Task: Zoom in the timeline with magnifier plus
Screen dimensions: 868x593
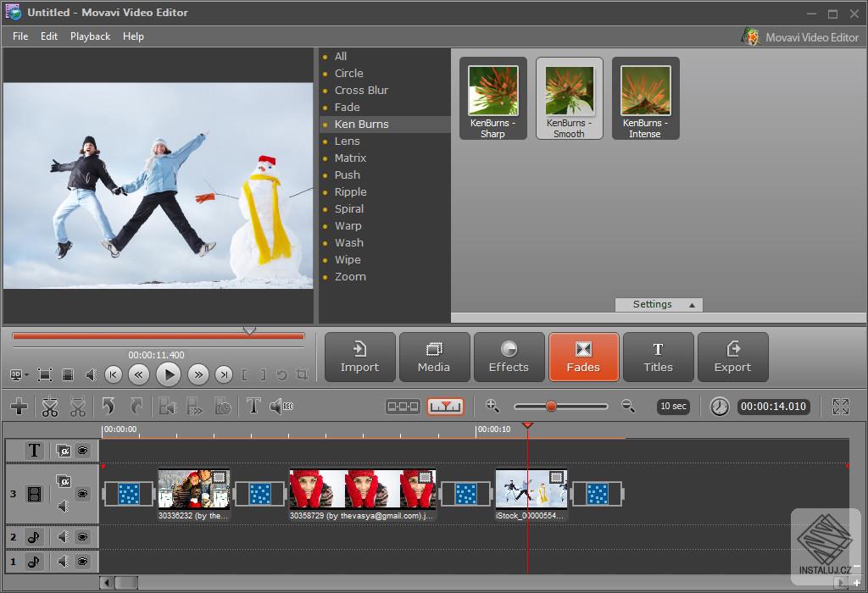Action: (492, 406)
